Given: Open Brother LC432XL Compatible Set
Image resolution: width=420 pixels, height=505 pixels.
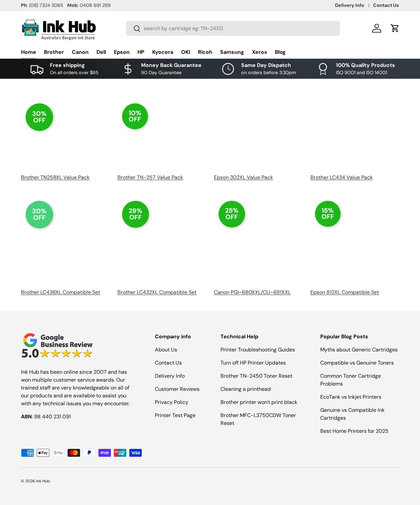Looking at the screenshot, I should coord(157,292).
